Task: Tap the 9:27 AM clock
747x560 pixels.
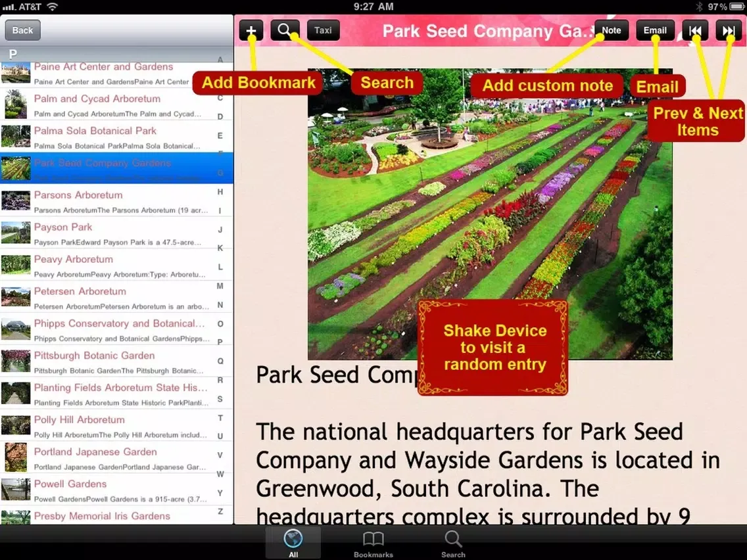Action: pos(373,7)
